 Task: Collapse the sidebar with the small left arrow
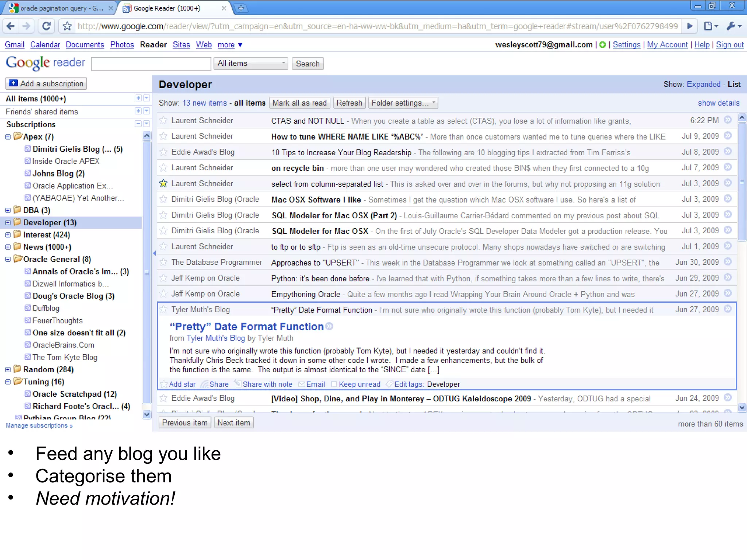tap(154, 253)
